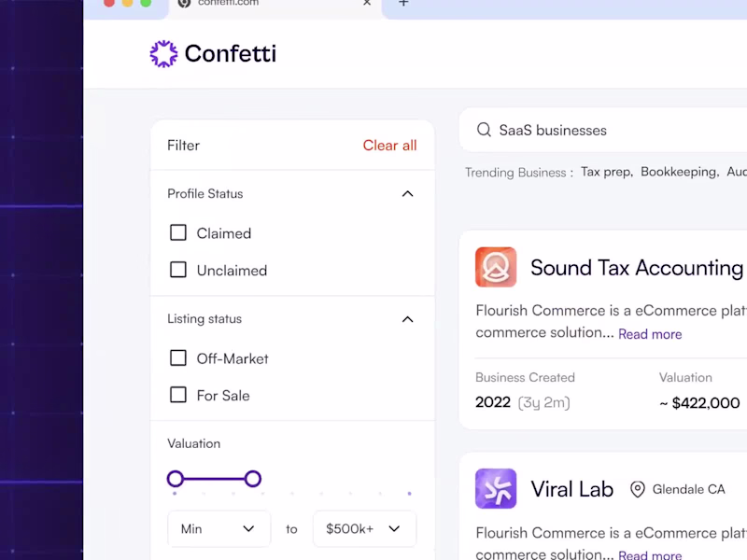Click the Confetti logo icon
The width and height of the screenshot is (747, 560).
[x=163, y=53]
